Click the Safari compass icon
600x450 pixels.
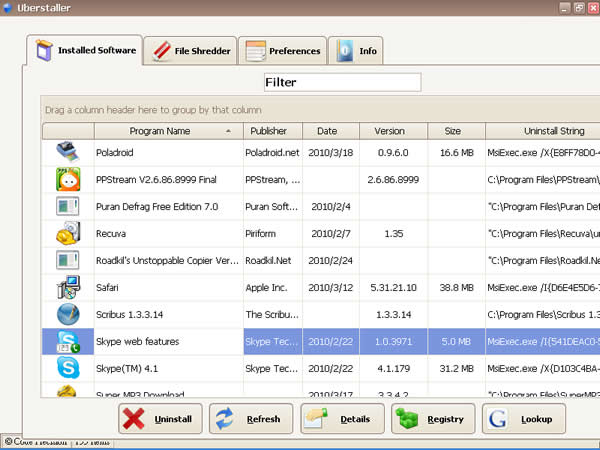pyautogui.click(x=68, y=288)
